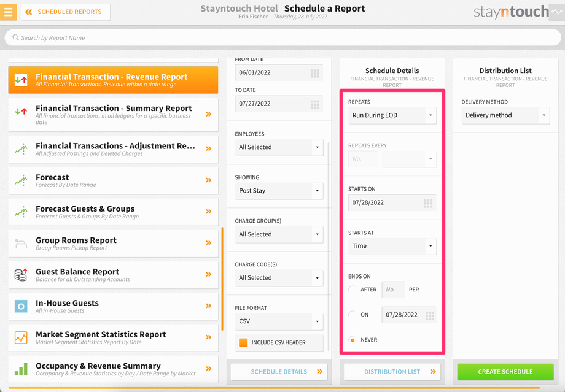The height and width of the screenshot is (392, 565).
Task: Expand the Showing Post Stay dropdown
Action: point(279,191)
